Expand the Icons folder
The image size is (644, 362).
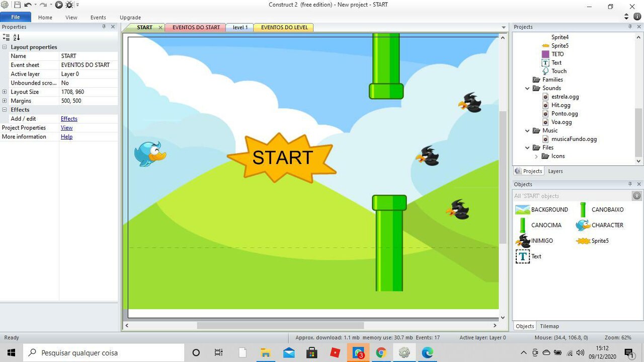click(x=536, y=156)
